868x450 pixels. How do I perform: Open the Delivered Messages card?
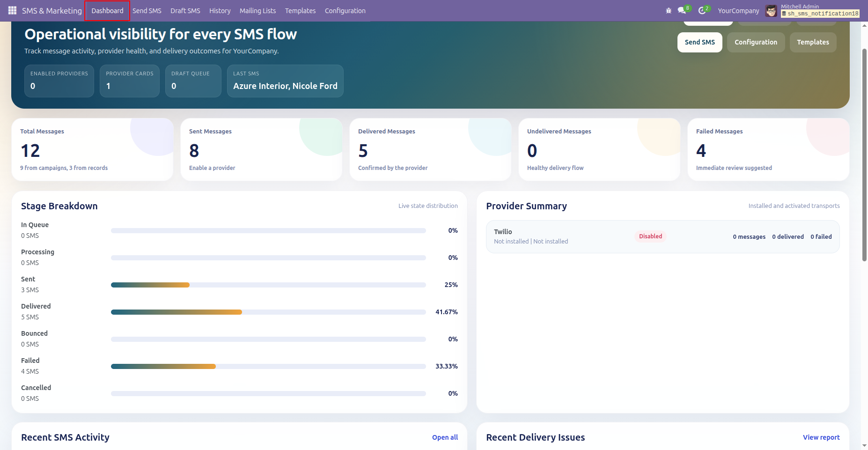click(431, 149)
